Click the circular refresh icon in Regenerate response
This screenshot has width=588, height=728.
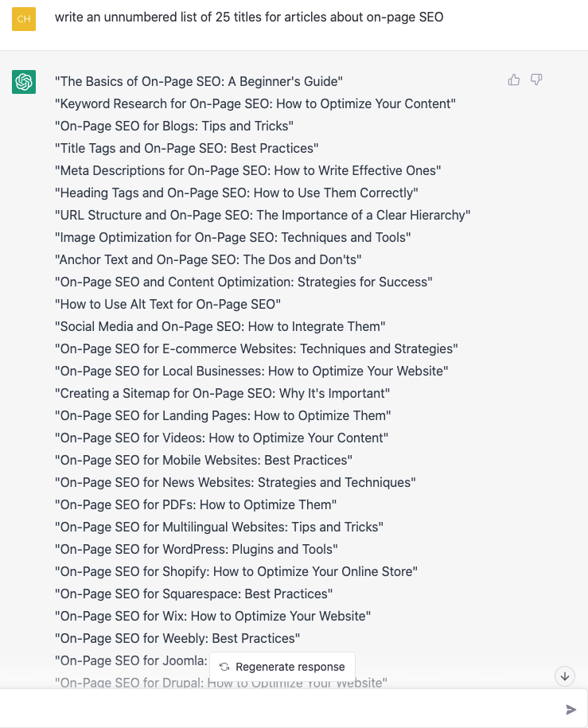(x=224, y=667)
